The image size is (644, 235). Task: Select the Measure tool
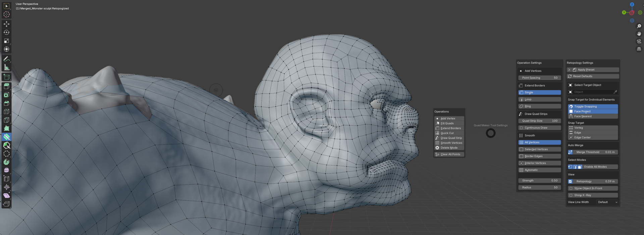pos(6,67)
